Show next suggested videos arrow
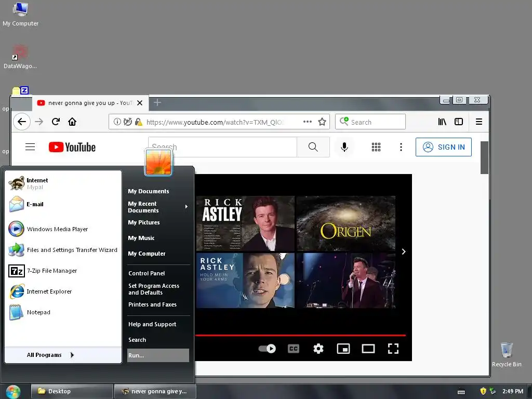Screen dimensions: 532x399 [x=403, y=251]
